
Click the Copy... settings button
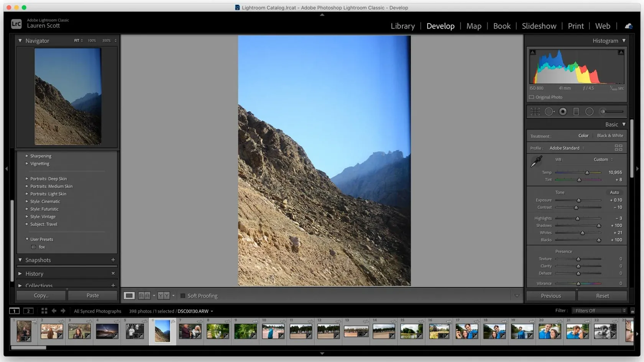tap(41, 295)
